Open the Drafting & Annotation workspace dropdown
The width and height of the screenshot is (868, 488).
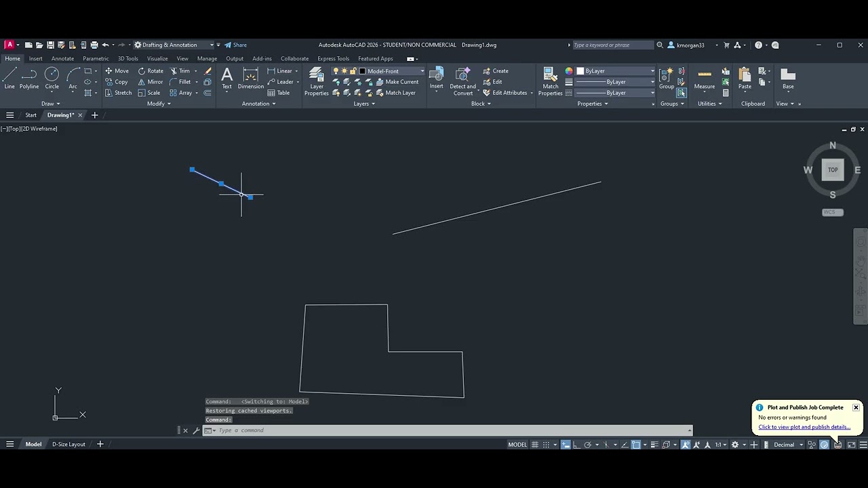point(174,45)
